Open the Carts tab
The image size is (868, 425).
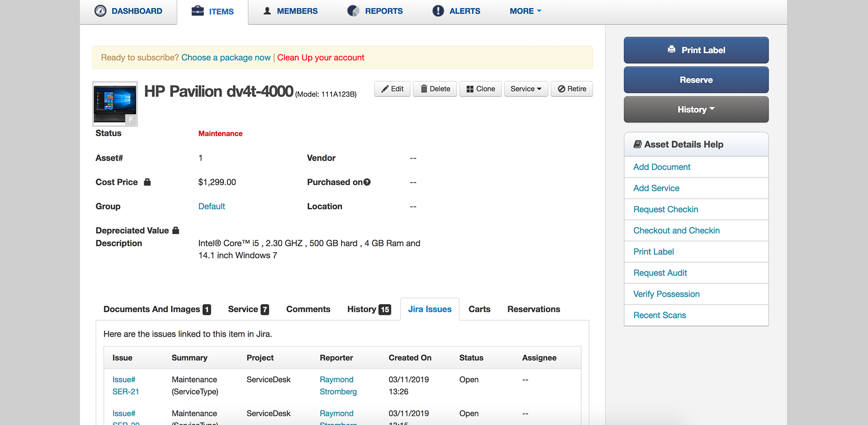pos(479,309)
